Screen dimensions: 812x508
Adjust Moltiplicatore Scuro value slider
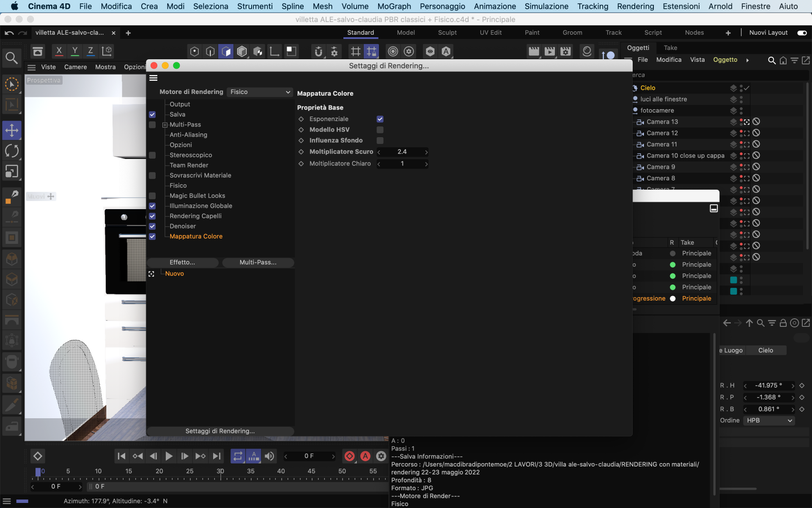point(402,152)
